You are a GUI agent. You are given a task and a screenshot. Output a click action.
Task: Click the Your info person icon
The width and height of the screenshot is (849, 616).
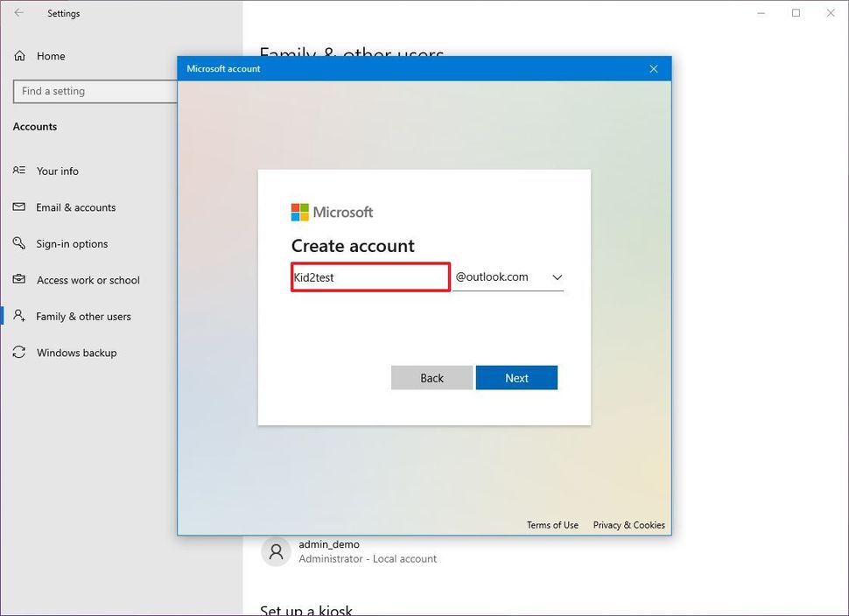pos(19,171)
